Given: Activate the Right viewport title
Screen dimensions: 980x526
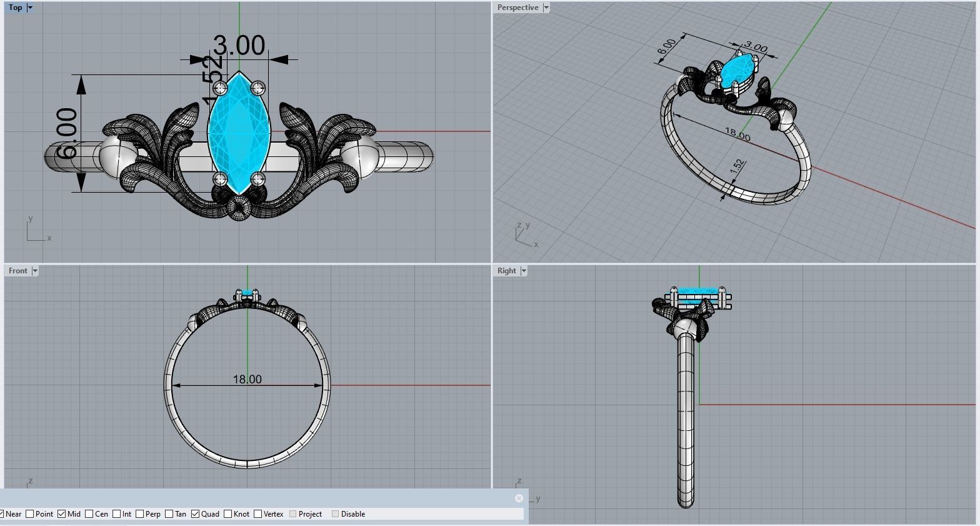Looking at the screenshot, I should click(506, 271).
